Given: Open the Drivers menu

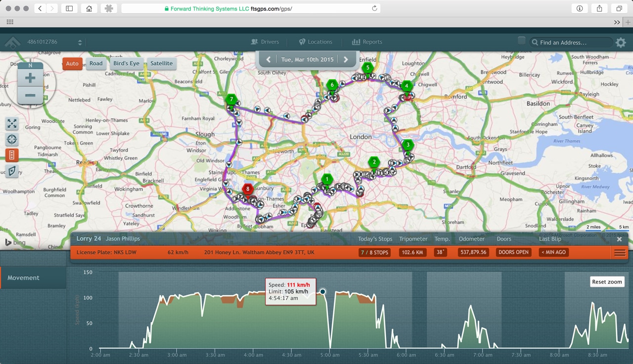Looking at the screenshot, I should point(265,42).
